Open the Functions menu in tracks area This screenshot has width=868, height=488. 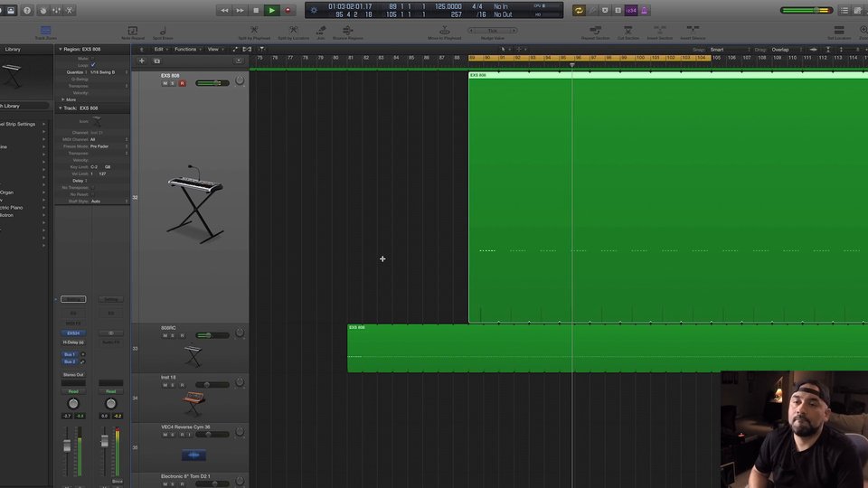[x=188, y=49]
